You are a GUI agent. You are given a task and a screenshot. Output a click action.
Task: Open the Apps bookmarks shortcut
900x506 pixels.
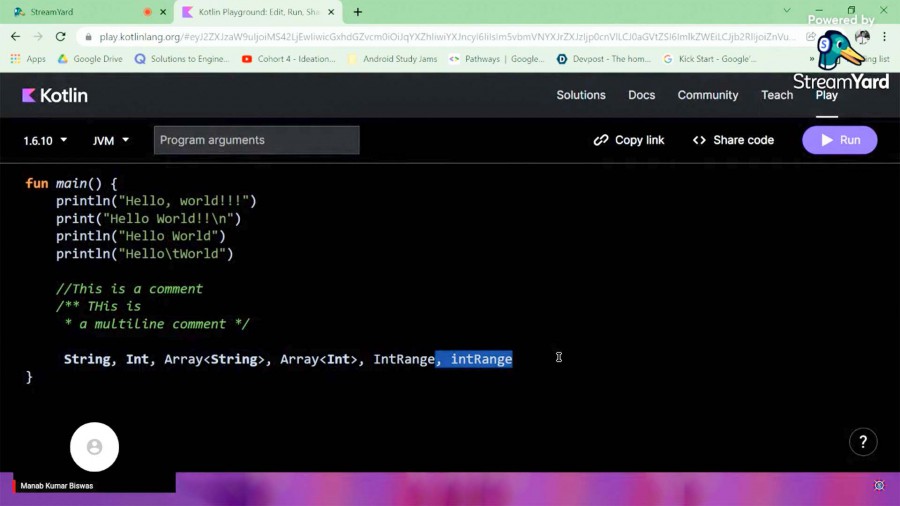point(28,59)
